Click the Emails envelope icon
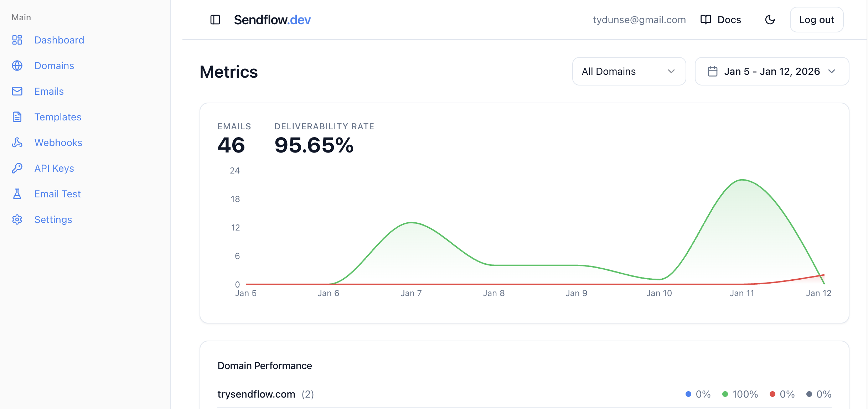868x409 pixels. click(x=17, y=91)
